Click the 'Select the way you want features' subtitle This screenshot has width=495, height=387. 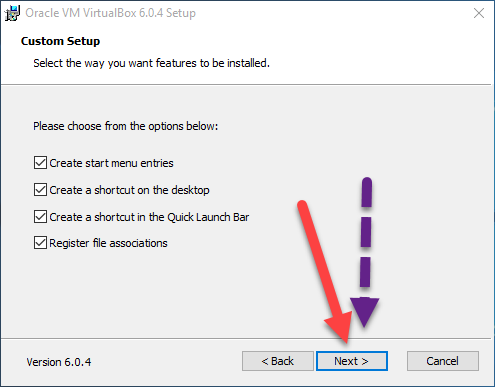[151, 63]
